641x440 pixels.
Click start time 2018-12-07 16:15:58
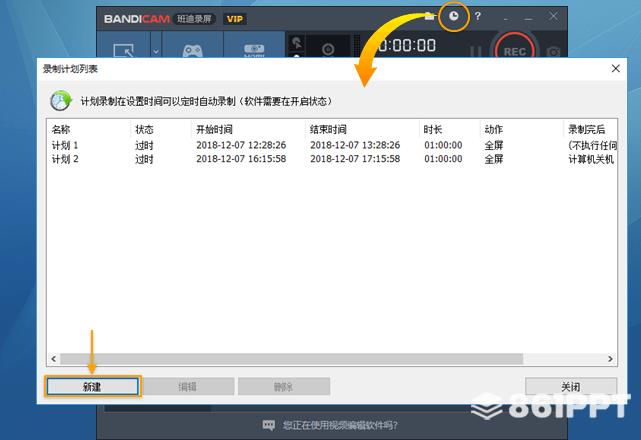click(x=241, y=159)
